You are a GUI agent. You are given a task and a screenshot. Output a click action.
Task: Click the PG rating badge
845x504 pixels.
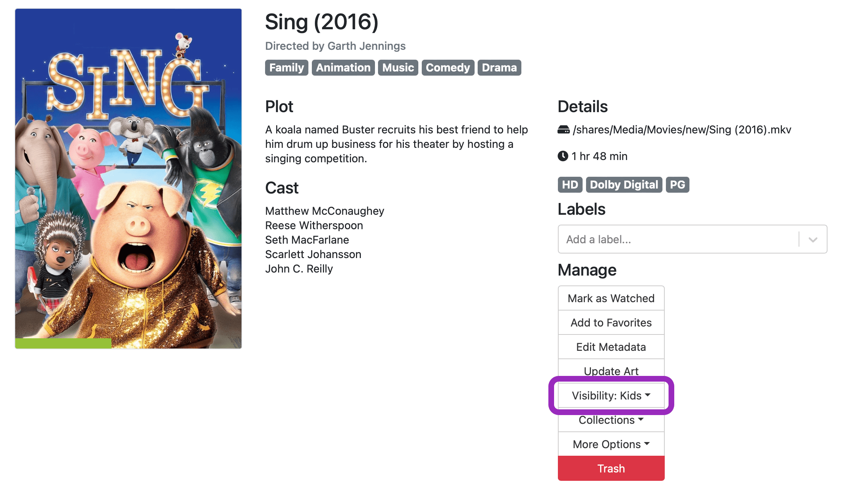[x=677, y=185]
